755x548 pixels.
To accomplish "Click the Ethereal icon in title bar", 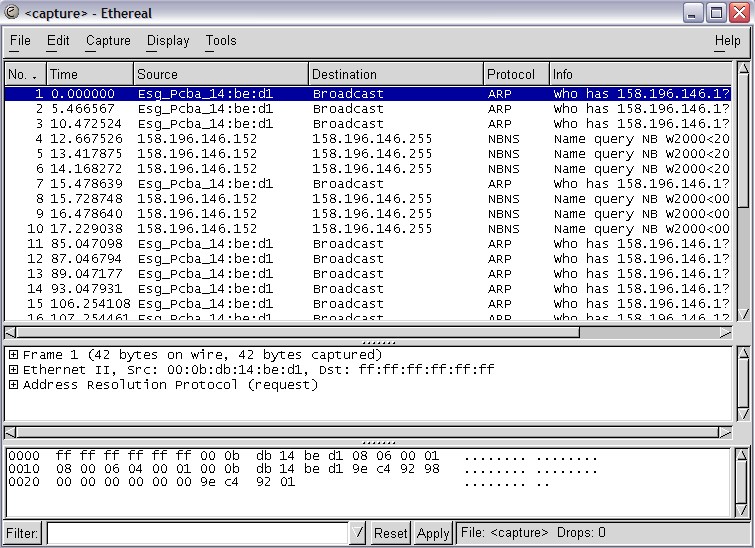I will point(13,13).
